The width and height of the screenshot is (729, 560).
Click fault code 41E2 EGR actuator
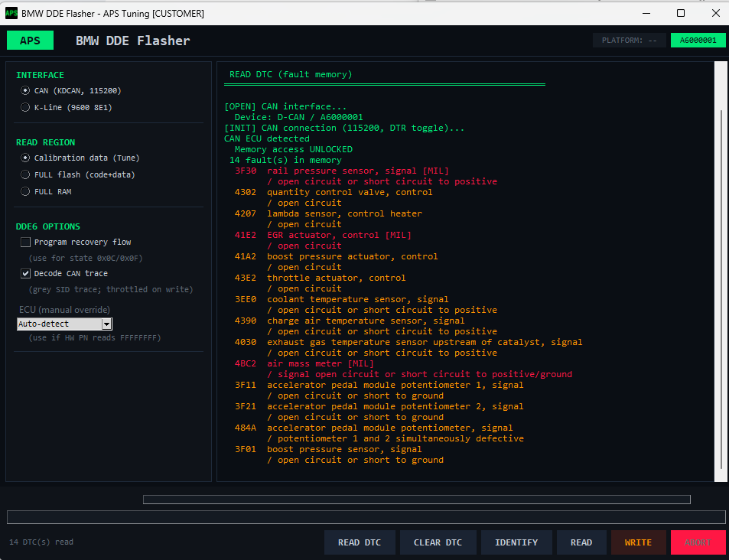[x=323, y=235]
